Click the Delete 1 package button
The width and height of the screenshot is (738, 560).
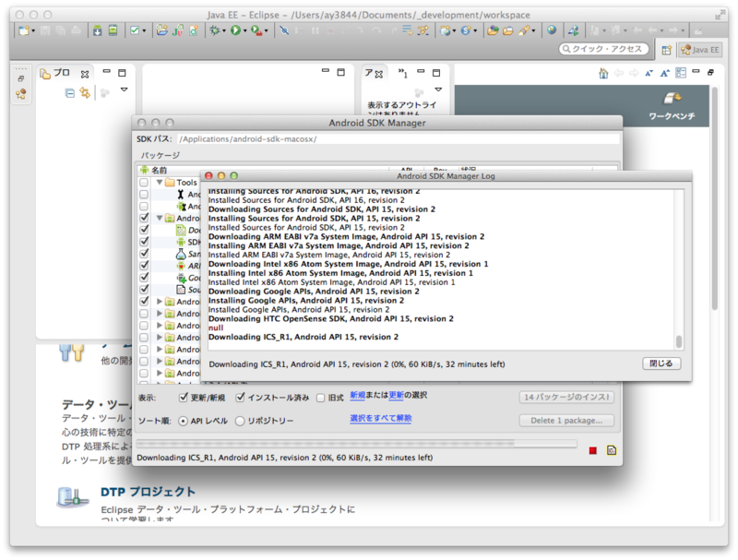pyautogui.click(x=566, y=421)
